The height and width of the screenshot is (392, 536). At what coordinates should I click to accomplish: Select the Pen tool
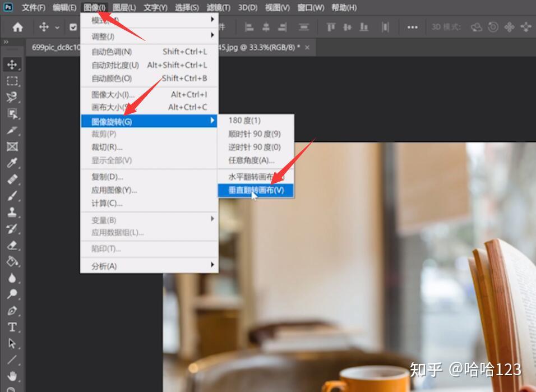[x=12, y=311]
